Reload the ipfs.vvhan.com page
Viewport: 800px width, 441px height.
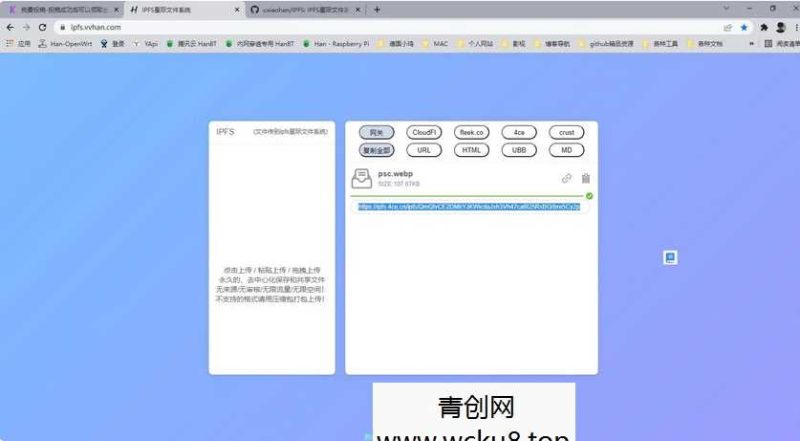pyautogui.click(x=42, y=28)
